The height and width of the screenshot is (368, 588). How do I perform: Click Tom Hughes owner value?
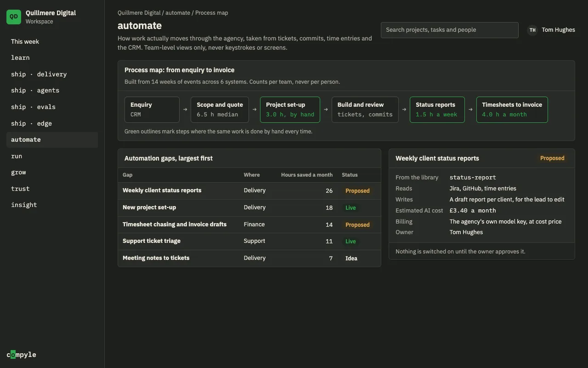pos(466,232)
